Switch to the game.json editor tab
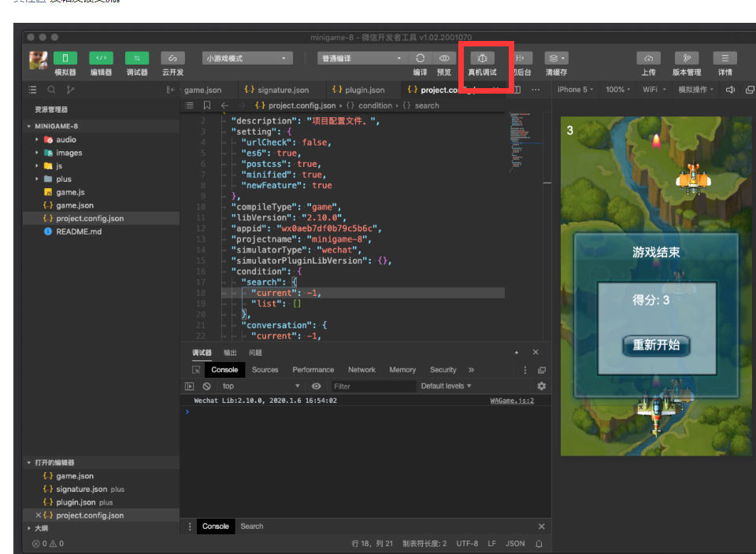The width and height of the screenshot is (756, 554). 203,90
